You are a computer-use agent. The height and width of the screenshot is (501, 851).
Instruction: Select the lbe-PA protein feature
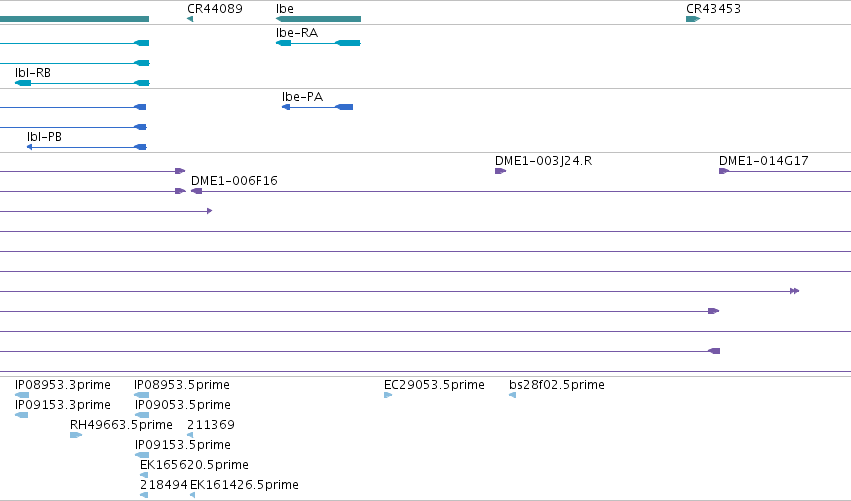click(317, 107)
